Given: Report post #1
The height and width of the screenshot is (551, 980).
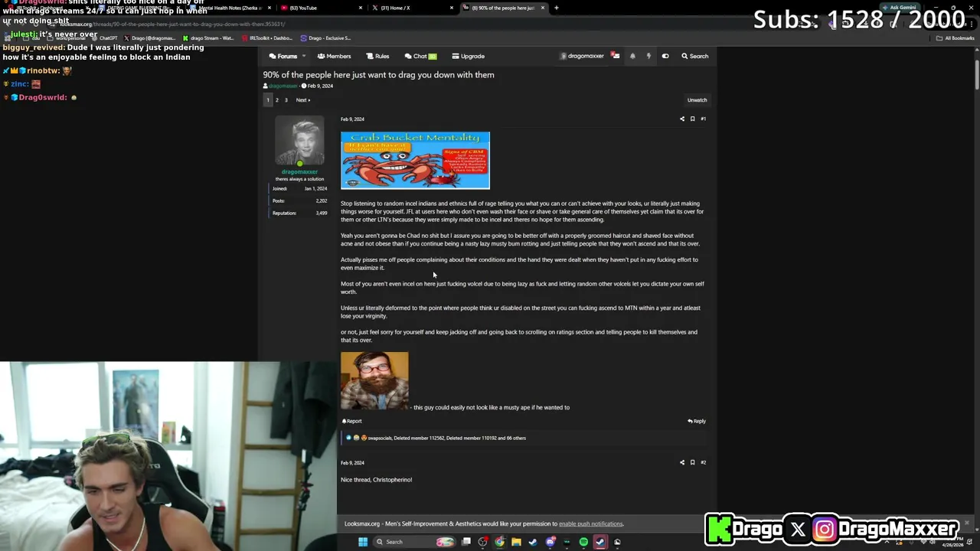Looking at the screenshot, I should 352,421.
